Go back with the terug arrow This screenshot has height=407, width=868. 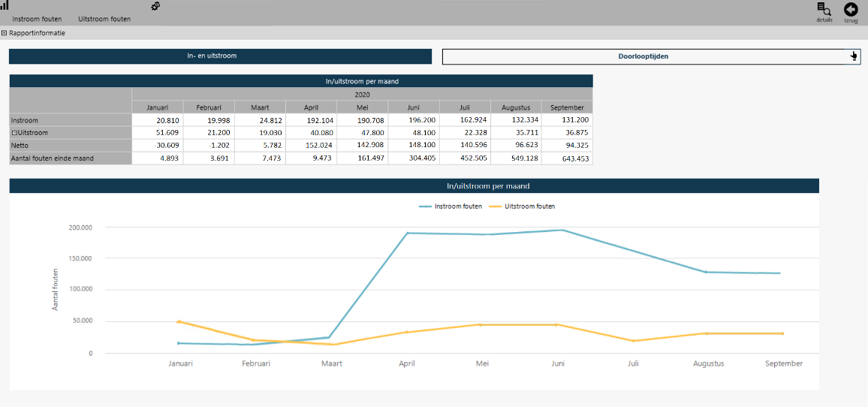[x=851, y=9]
